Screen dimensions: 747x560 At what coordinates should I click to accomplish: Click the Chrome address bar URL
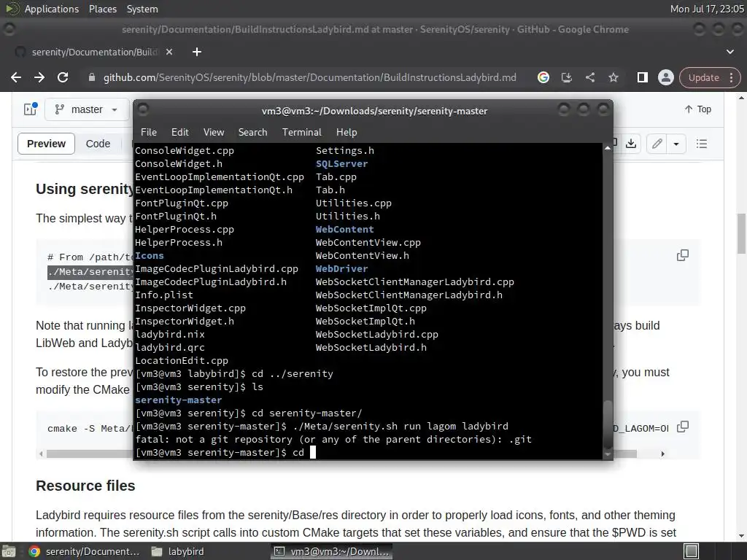coord(309,77)
